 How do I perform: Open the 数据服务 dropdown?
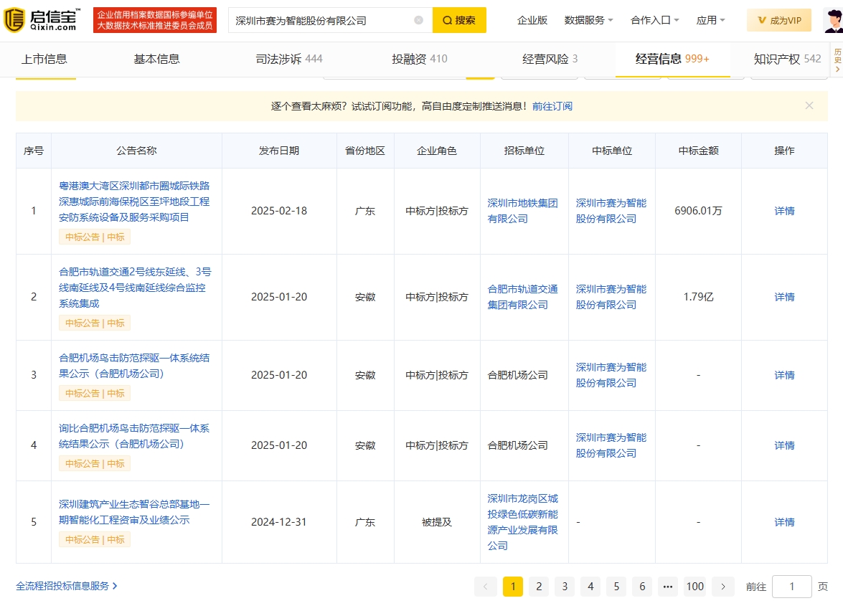tap(588, 20)
